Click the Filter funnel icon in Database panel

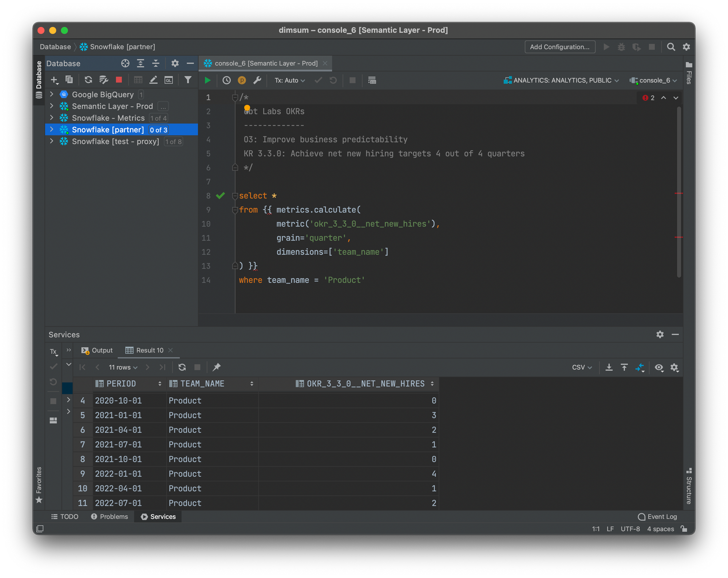188,80
